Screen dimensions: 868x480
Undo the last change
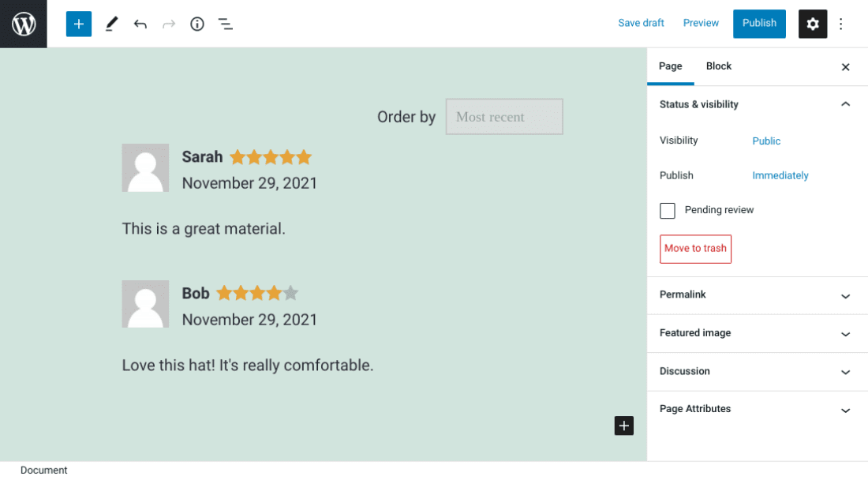140,24
